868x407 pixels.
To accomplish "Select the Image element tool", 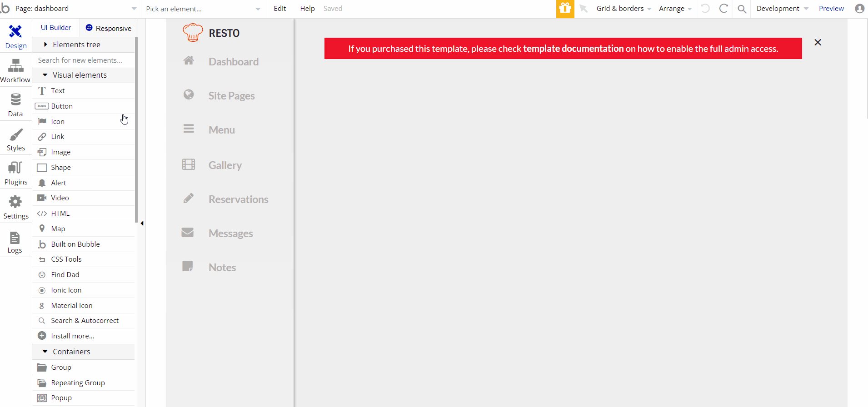I will click(x=84, y=152).
